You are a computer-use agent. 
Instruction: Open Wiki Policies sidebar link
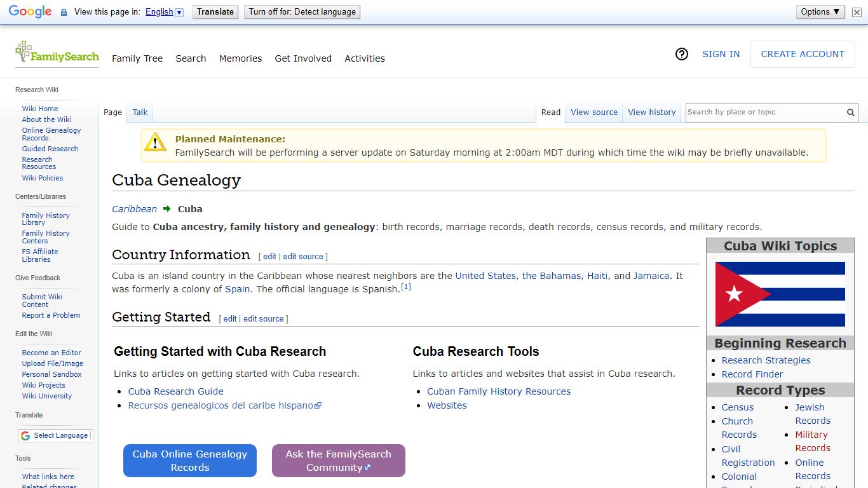click(43, 178)
